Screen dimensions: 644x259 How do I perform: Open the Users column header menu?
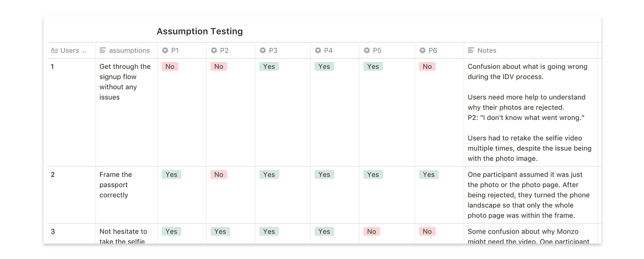(x=71, y=51)
